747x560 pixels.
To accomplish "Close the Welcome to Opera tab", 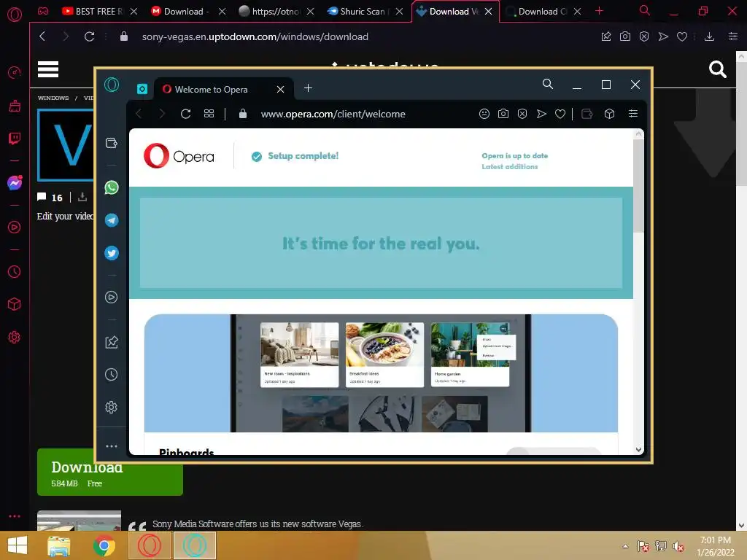I will click(281, 90).
